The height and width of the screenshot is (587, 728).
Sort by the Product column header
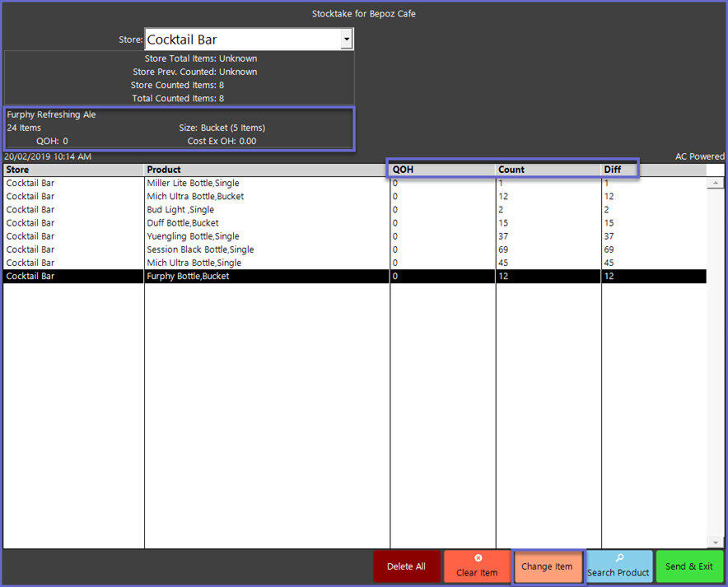(x=267, y=170)
